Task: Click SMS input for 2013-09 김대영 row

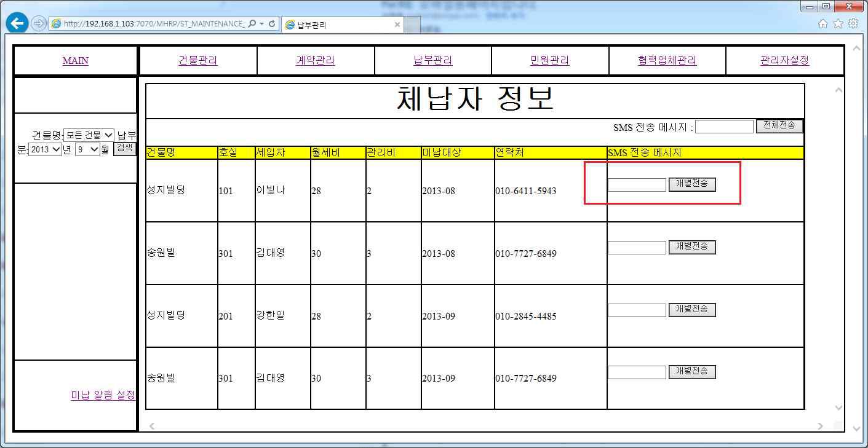Action: click(637, 372)
